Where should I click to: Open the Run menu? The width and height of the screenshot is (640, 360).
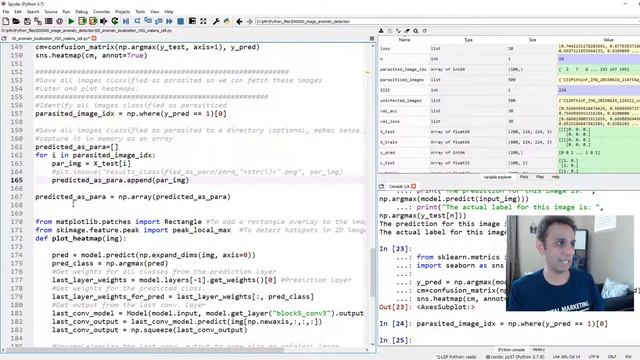(66, 12)
